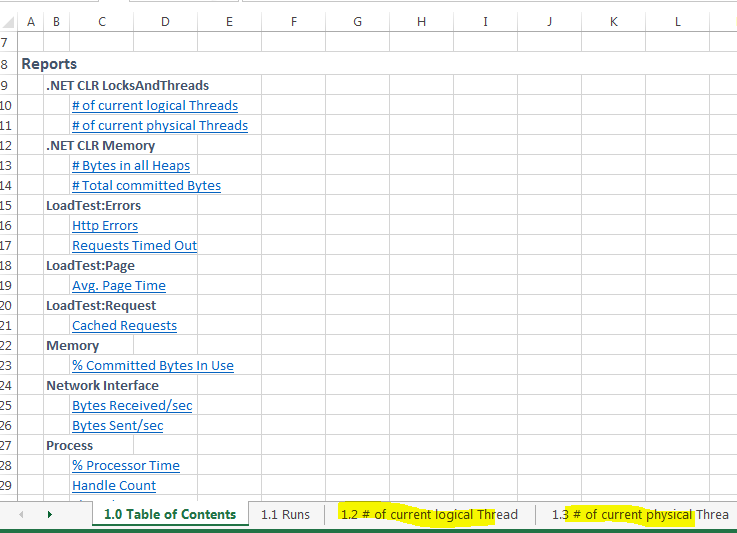Select '.NET CLR Memory' category cell
This screenshot has width=737, height=533.
[x=100, y=146]
